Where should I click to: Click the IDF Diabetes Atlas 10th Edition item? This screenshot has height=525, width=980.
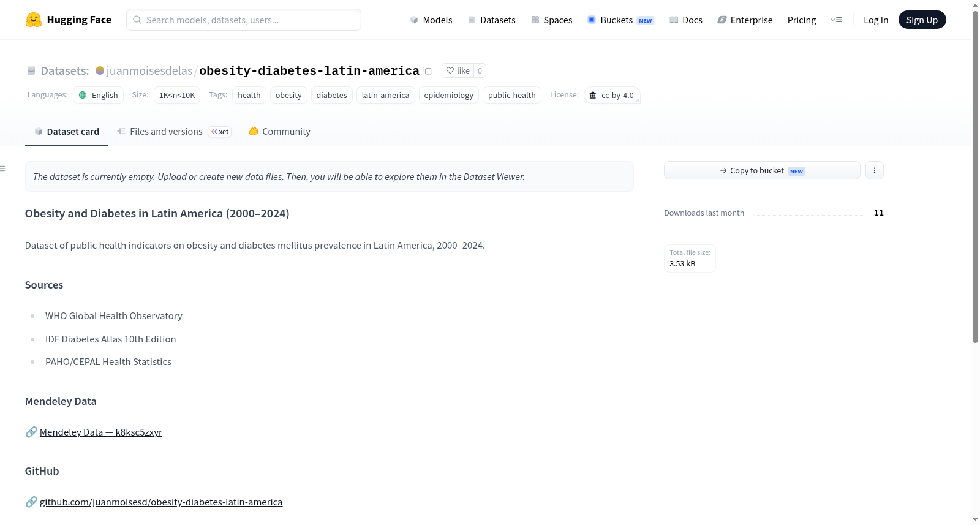(x=111, y=339)
